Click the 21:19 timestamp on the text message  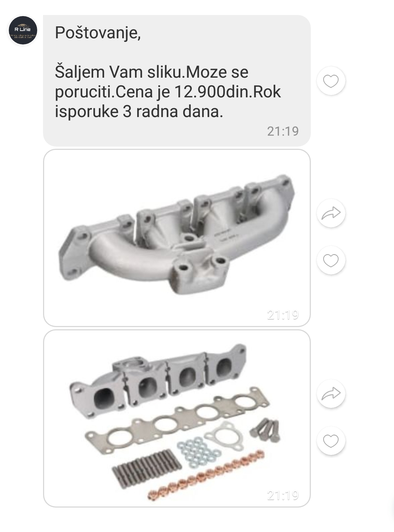(x=283, y=131)
